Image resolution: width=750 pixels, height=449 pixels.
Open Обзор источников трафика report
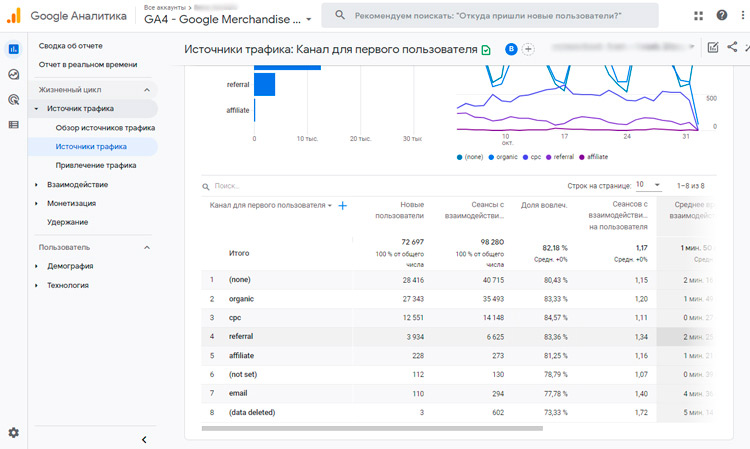pyautogui.click(x=105, y=128)
